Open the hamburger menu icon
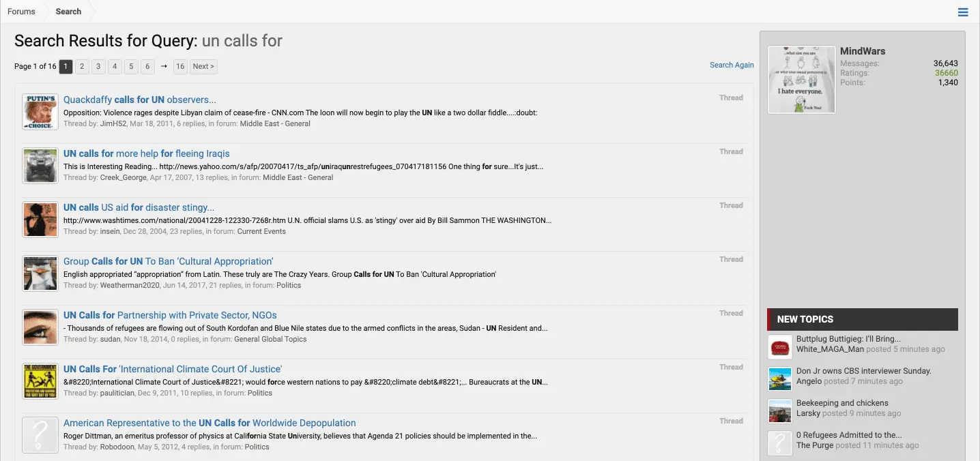980x461 pixels. click(963, 12)
